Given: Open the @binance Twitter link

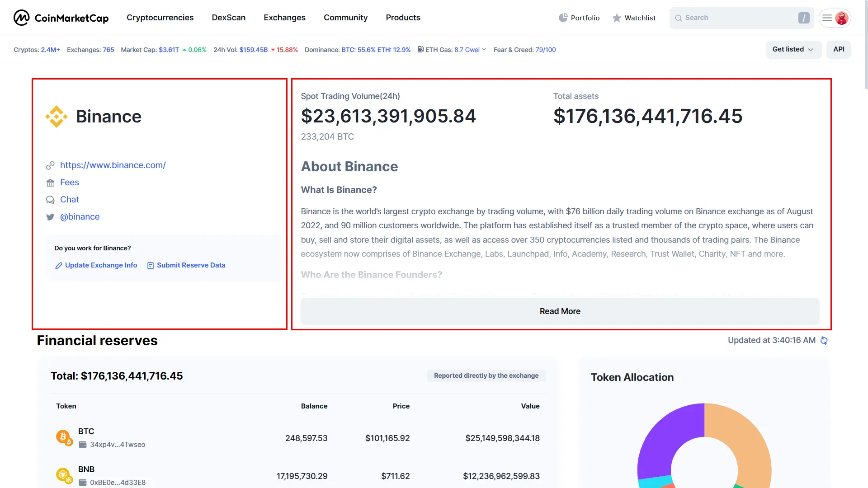Looking at the screenshot, I should (x=80, y=217).
